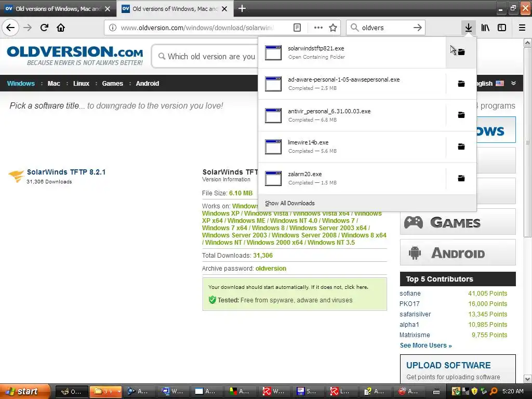Go to the browser Home page
532x399 pixels.
point(61,28)
